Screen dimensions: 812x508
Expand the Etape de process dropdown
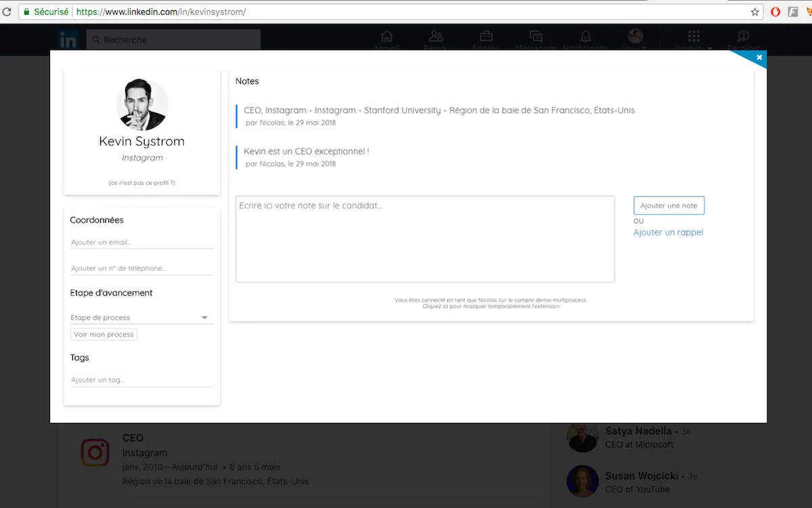pyautogui.click(x=142, y=317)
